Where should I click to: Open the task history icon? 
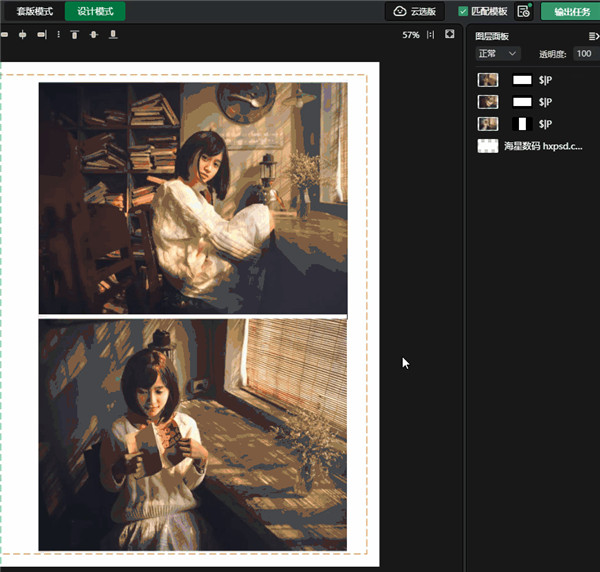pos(523,11)
